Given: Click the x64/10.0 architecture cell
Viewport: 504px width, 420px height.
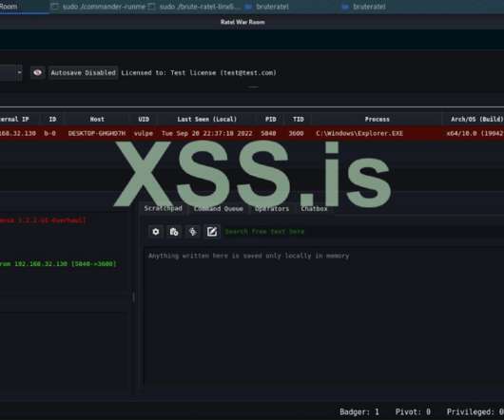Looking at the screenshot, I should click(475, 133).
